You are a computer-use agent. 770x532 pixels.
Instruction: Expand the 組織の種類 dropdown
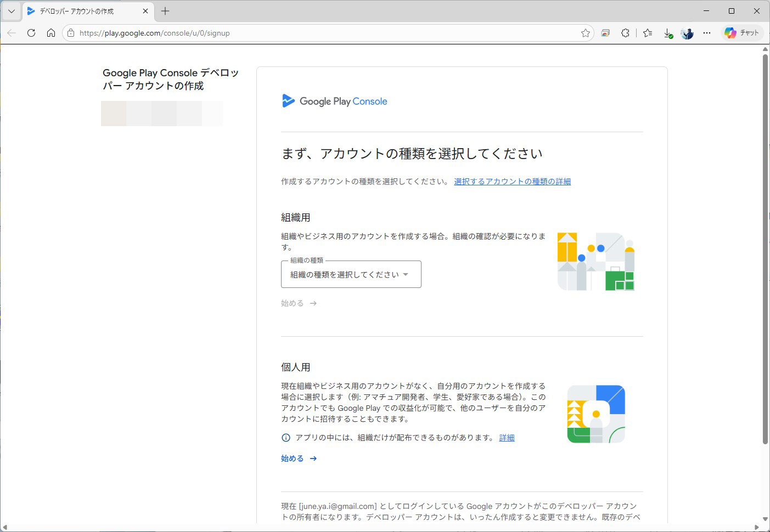pyautogui.click(x=351, y=274)
